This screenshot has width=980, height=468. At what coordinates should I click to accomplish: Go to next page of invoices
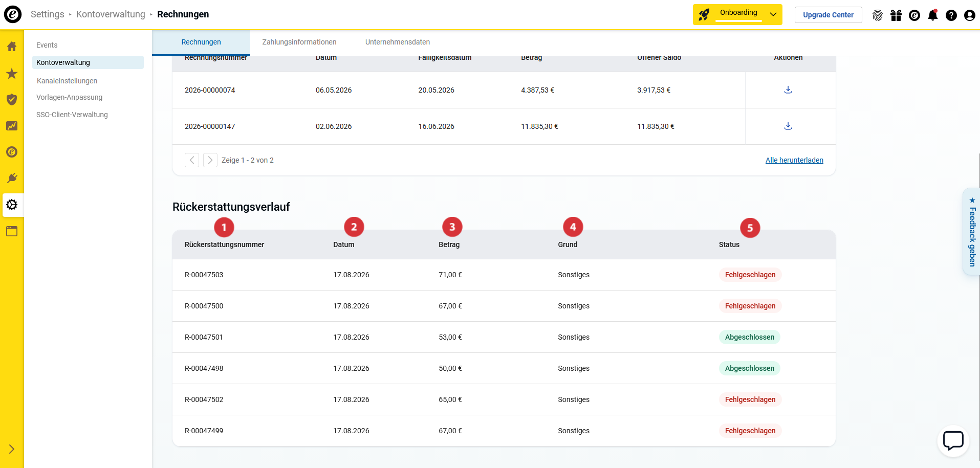click(x=210, y=160)
